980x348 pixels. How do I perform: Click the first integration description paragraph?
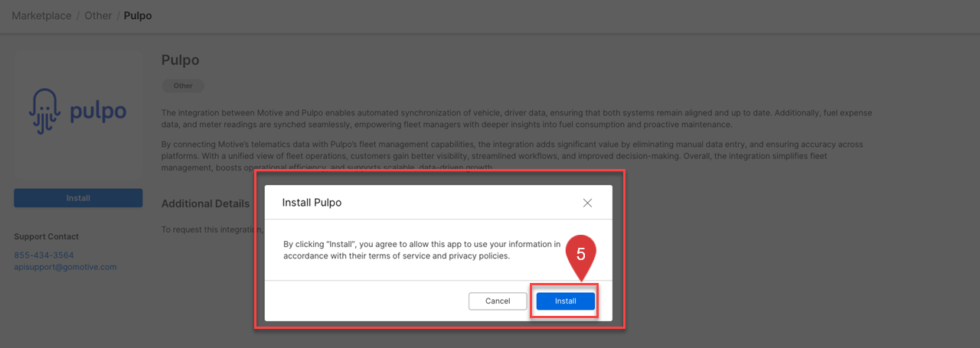coord(516,119)
